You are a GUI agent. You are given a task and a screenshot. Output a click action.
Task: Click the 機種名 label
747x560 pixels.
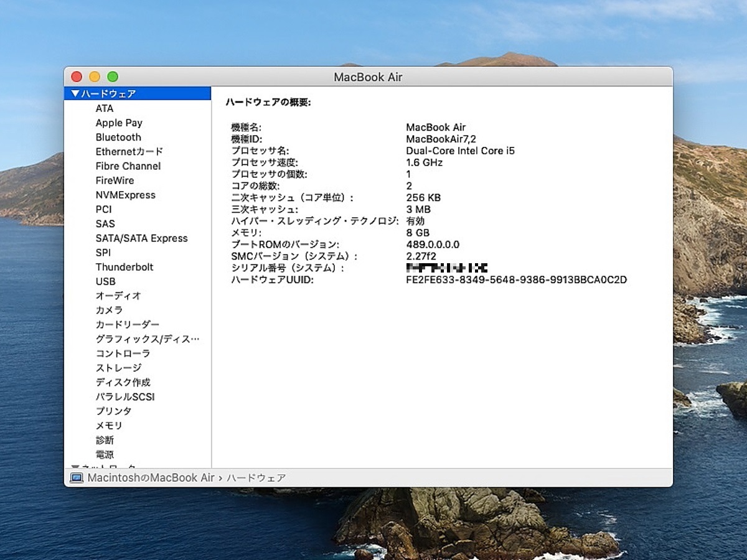(247, 127)
